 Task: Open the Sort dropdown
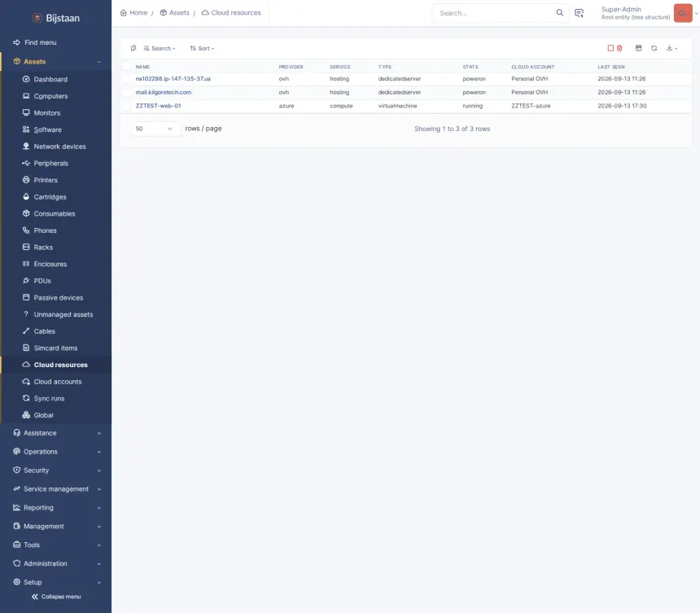[202, 48]
